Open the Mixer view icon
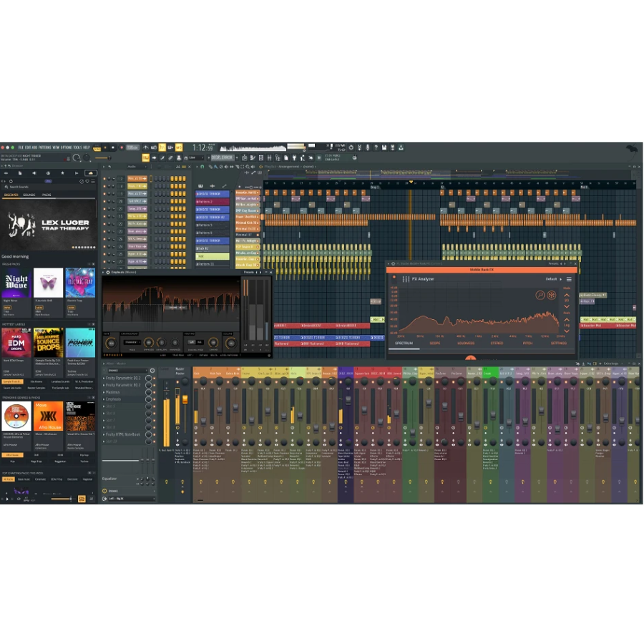The width and height of the screenshot is (644, 644). click(269, 157)
